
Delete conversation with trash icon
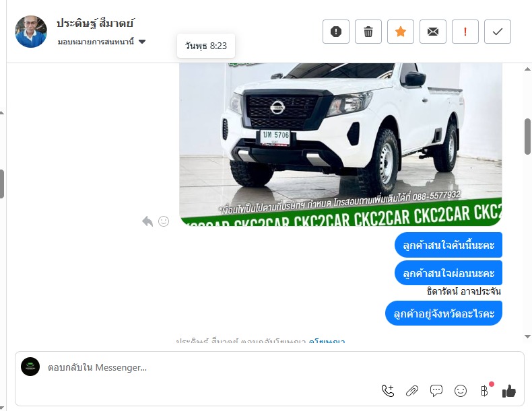tap(368, 32)
